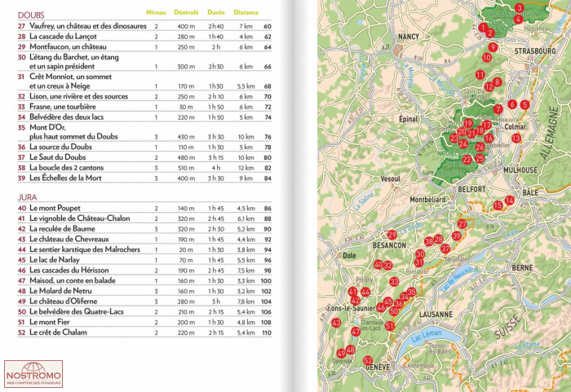Select row 'Les Échelles de la Mort'
571x392 pixels.
pyautogui.click(x=144, y=178)
